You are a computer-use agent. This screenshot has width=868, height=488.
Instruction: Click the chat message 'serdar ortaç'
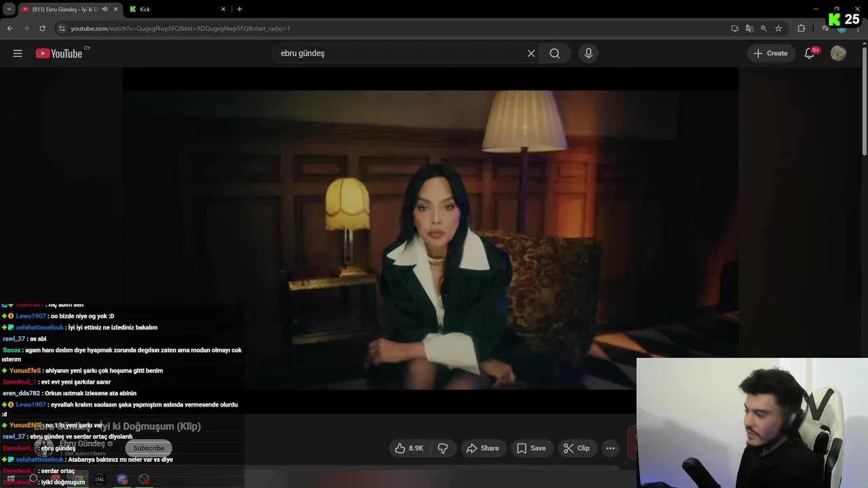pyautogui.click(x=58, y=471)
